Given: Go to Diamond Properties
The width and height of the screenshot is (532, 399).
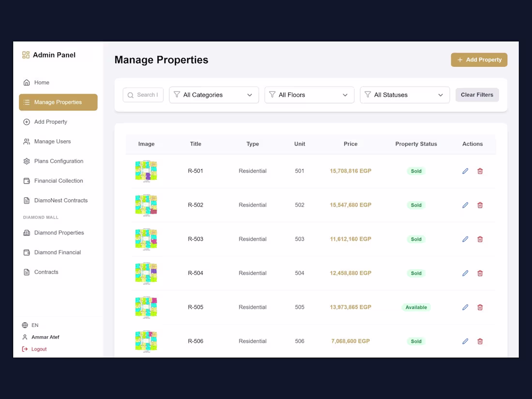Looking at the screenshot, I should click(x=58, y=233).
